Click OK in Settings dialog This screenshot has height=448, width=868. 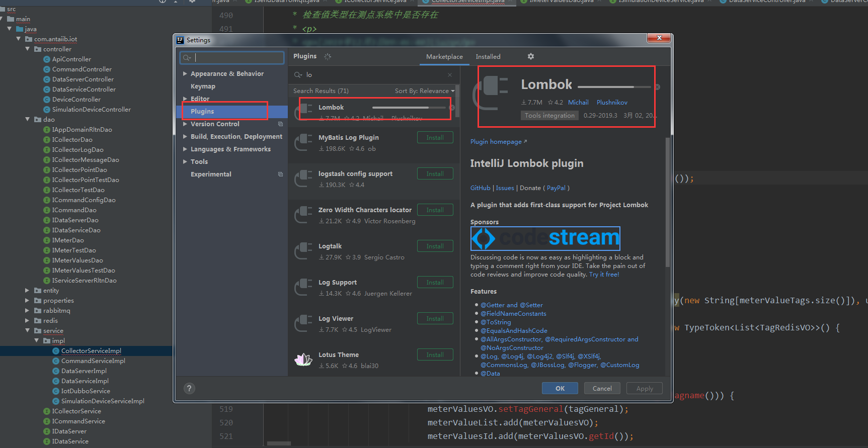tap(560, 389)
